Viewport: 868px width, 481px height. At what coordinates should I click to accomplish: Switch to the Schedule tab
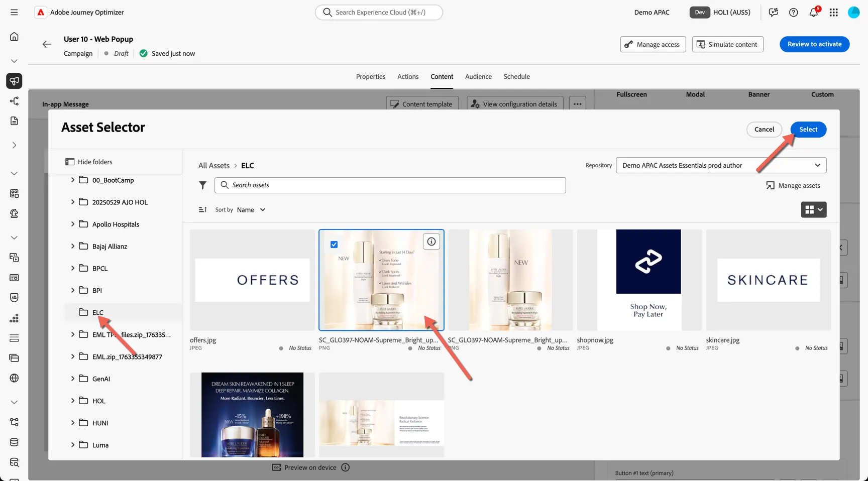point(517,76)
